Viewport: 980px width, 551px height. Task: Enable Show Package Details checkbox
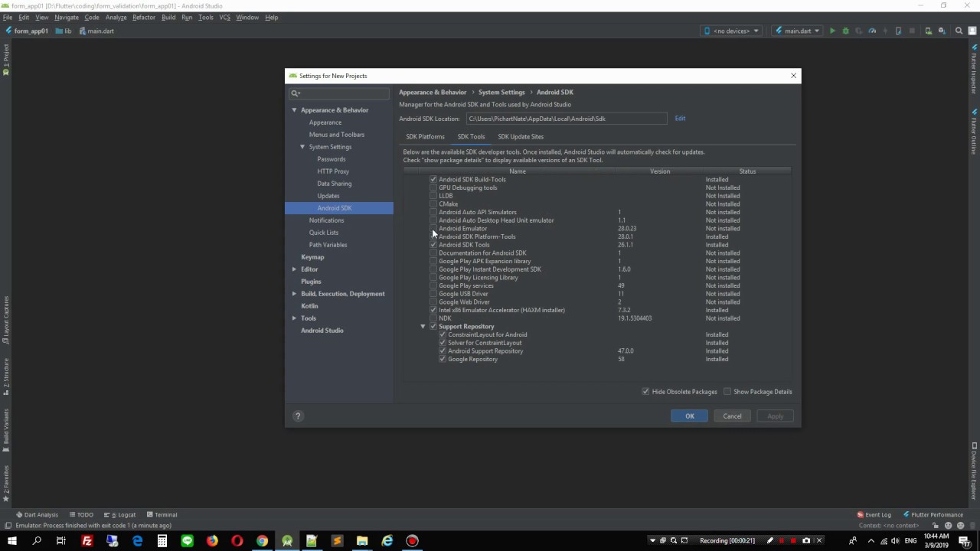pos(727,392)
